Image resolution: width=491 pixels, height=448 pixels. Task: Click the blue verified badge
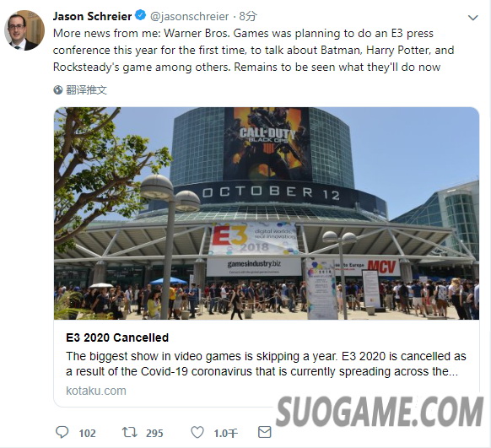click(141, 15)
